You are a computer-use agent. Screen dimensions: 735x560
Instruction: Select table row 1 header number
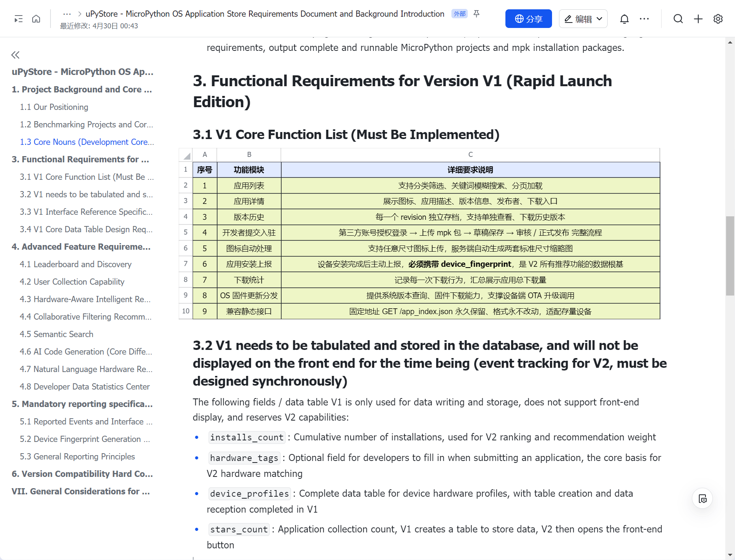(186, 170)
